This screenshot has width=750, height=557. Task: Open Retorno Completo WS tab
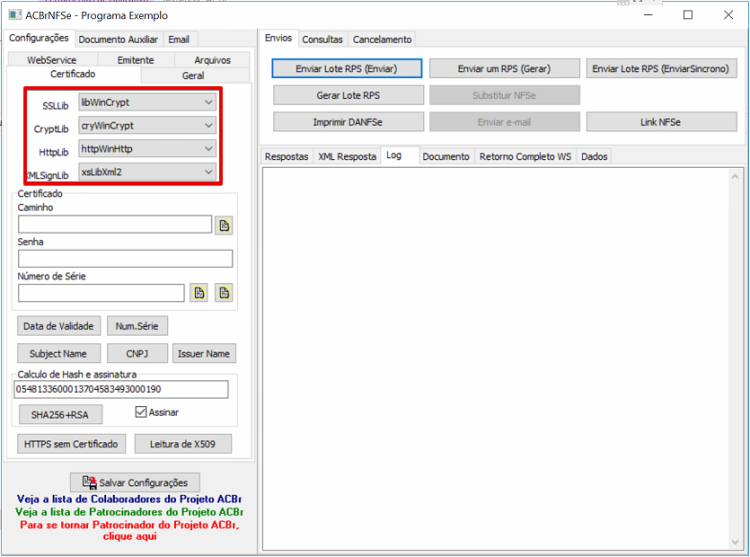click(x=525, y=156)
